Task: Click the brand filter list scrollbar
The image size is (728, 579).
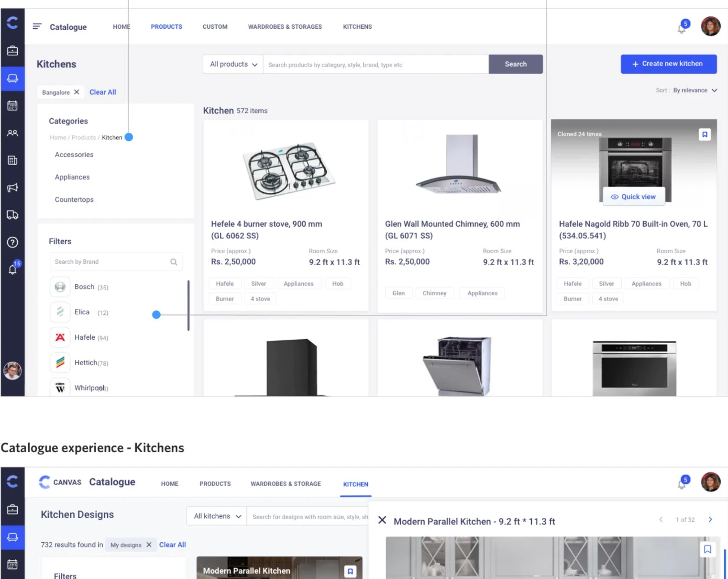Action: [188, 305]
